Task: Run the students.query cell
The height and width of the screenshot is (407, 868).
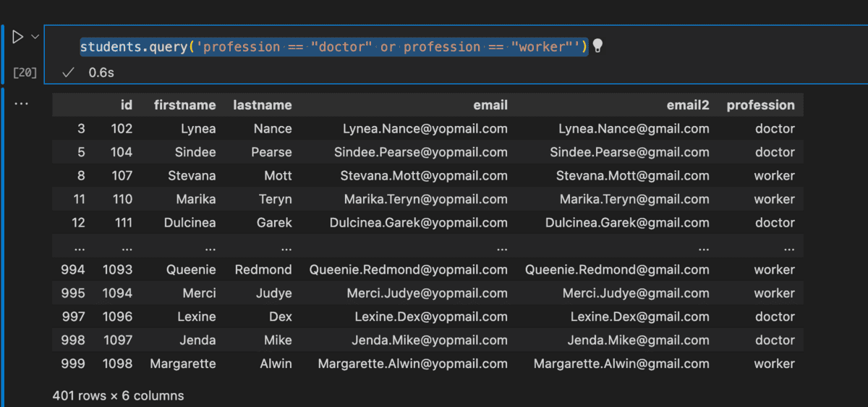Action: click(x=17, y=37)
